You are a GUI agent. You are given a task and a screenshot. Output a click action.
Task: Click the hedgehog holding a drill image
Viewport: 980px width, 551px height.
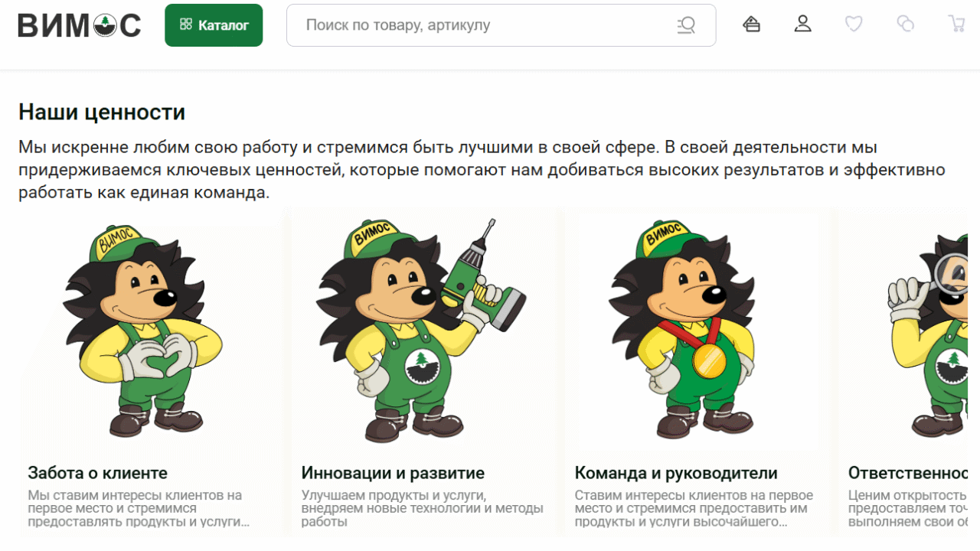coord(417,329)
